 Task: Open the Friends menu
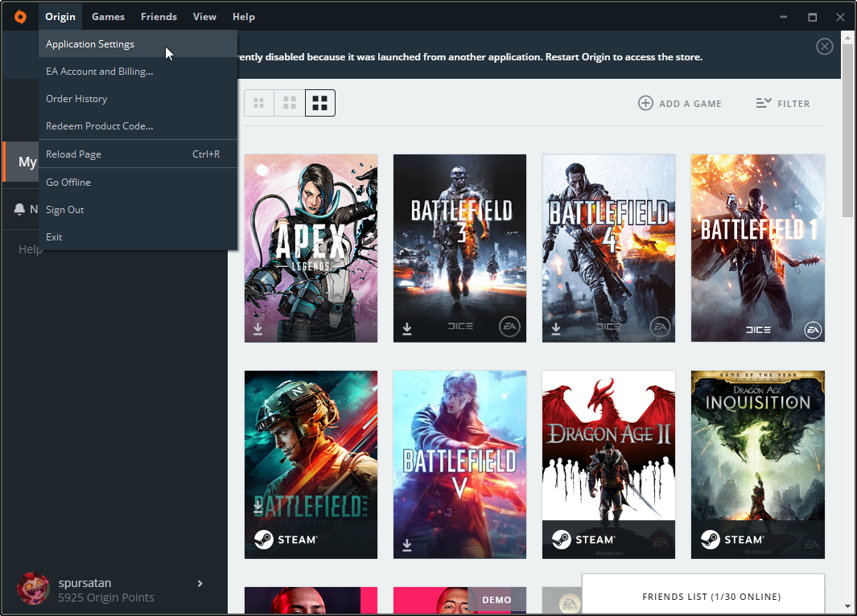tap(159, 16)
